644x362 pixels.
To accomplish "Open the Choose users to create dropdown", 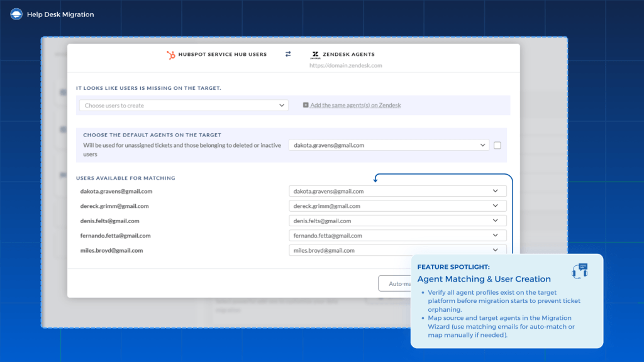I will click(x=184, y=106).
